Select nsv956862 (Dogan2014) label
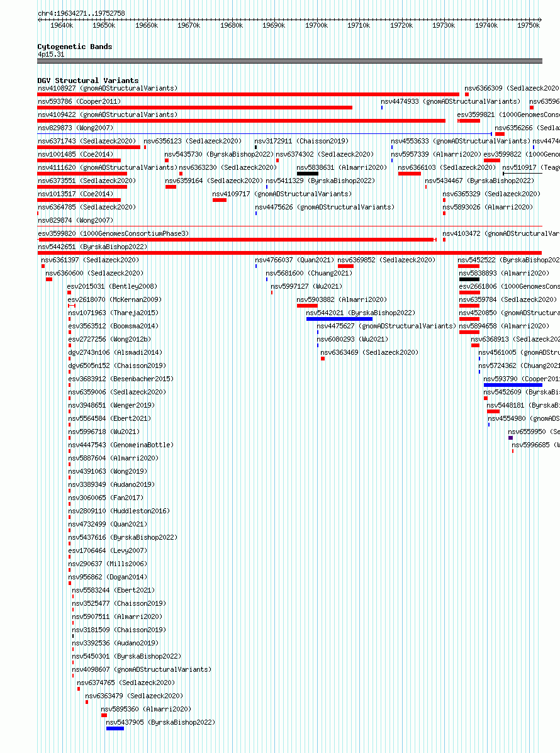 coord(108,577)
